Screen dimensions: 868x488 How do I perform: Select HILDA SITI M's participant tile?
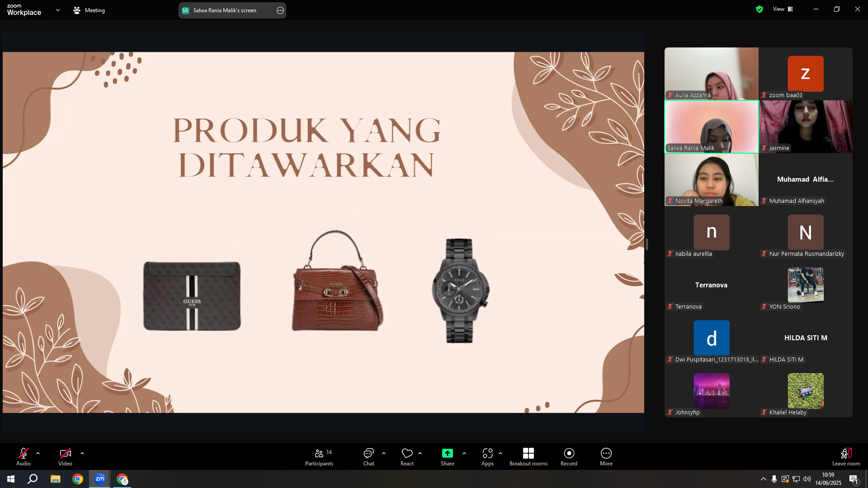(x=806, y=338)
